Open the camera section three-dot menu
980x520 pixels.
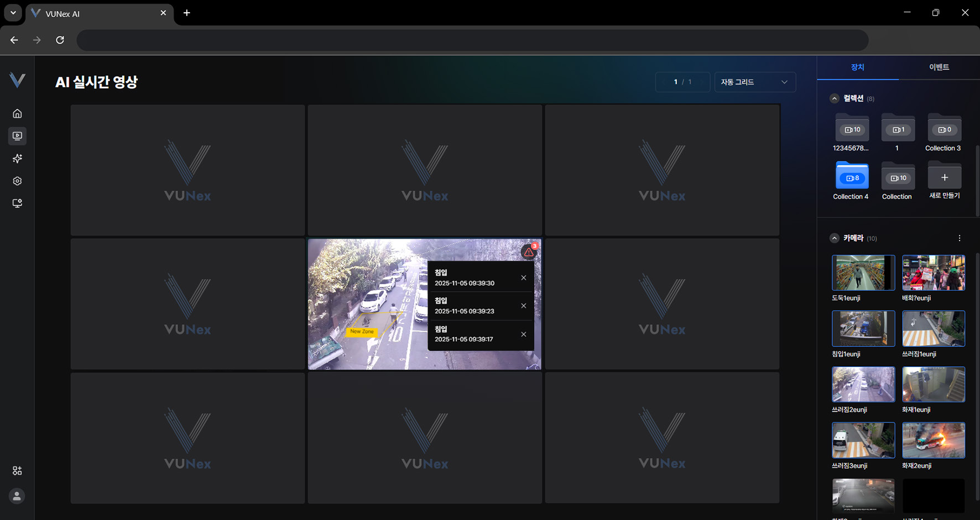tap(959, 238)
